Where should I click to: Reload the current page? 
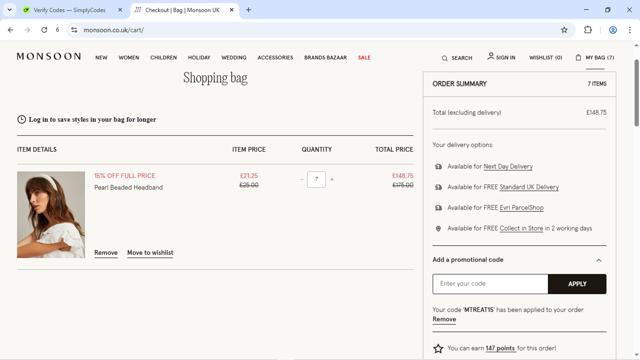[44, 30]
